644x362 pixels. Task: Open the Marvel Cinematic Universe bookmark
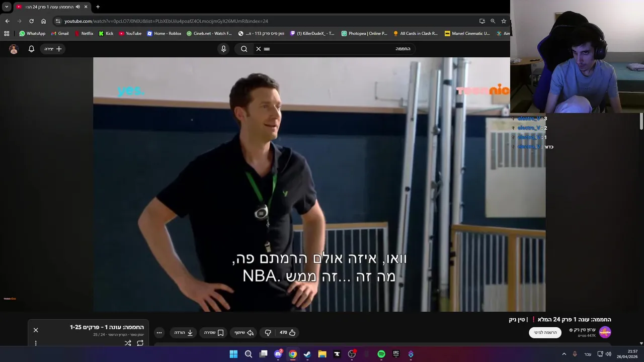[x=467, y=34]
